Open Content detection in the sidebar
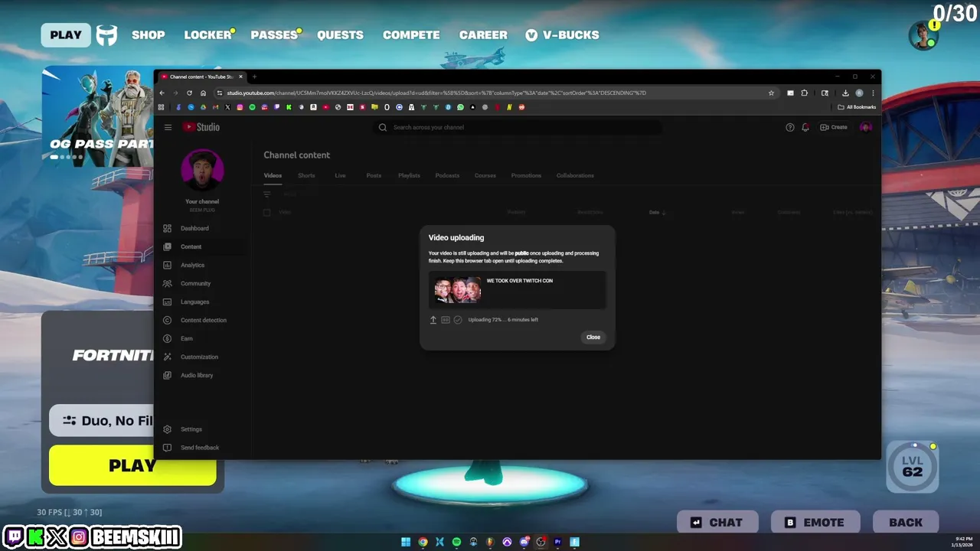The image size is (980, 551). click(x=203, y=320)
